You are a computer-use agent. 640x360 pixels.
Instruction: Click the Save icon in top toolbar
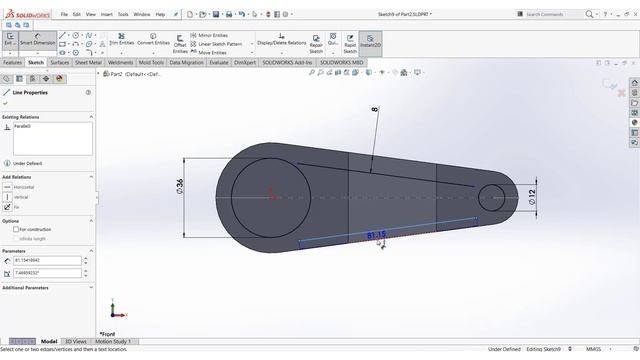216,14
